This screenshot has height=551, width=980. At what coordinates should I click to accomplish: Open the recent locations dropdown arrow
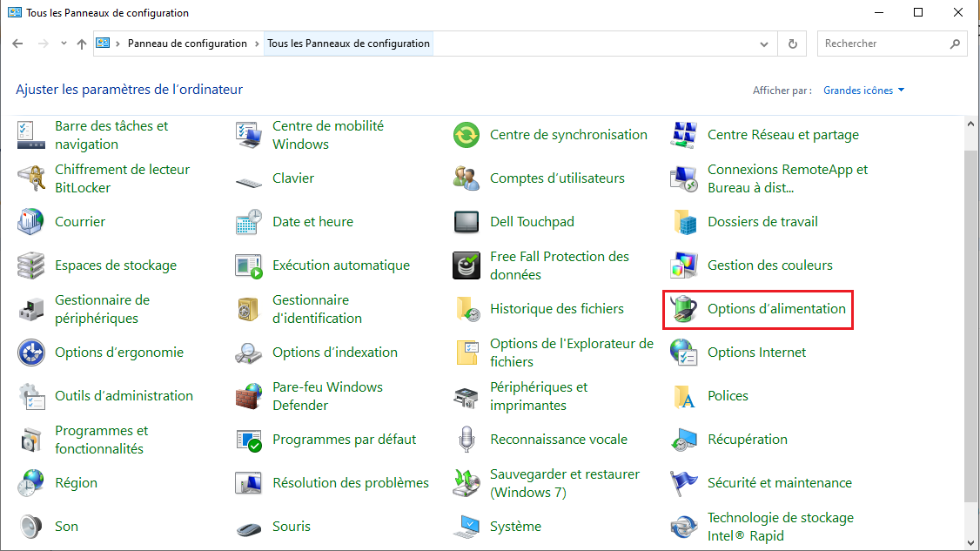[64, 44]
